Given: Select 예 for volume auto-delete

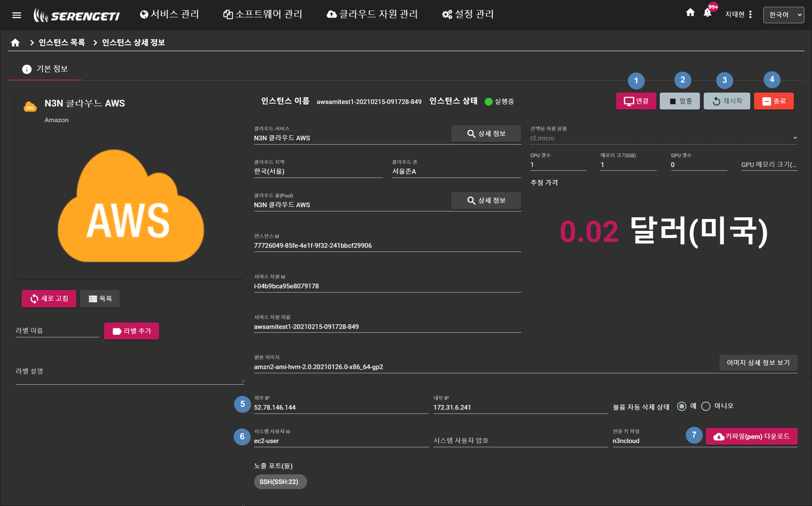Looking at the screenshot, I should pyautogui.click(x=681, y=406).
